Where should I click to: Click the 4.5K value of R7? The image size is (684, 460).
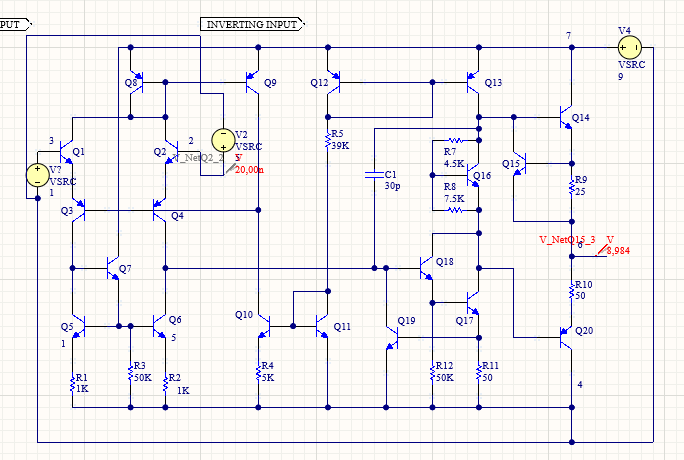tap(454, 164)
